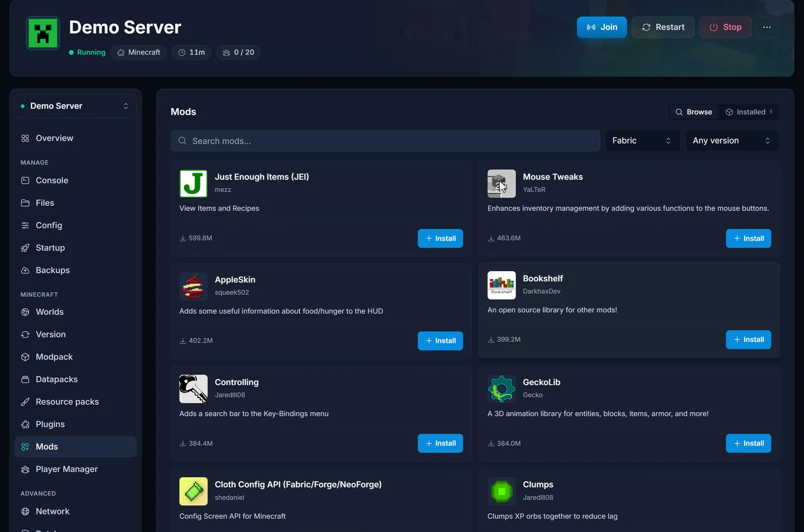Go to Worlds in the sidebar
The width and height of the screenshot is (804, 532).
pyautogui.click(x=75, y=312)
